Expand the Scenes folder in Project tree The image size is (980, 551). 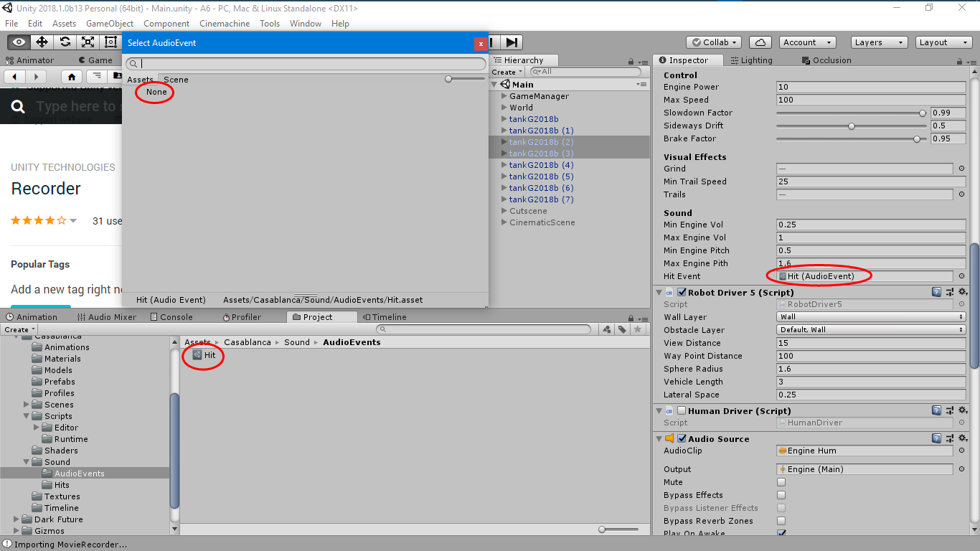[x=27, y=405]
